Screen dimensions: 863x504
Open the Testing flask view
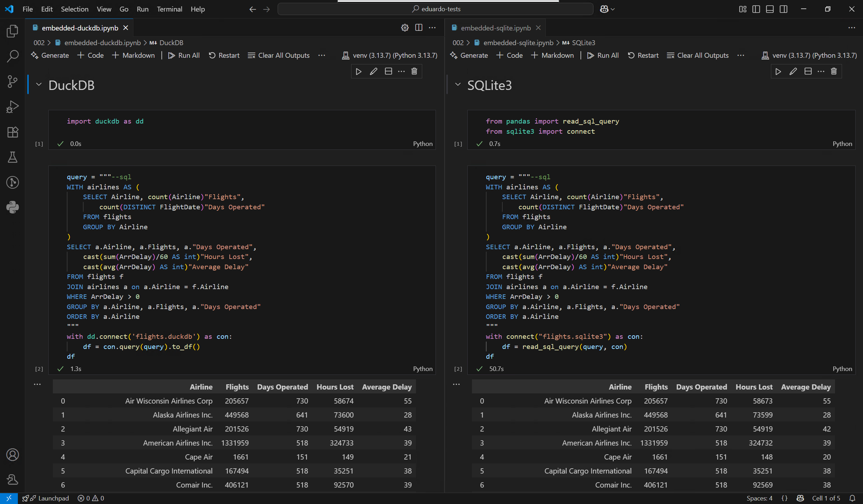pyautogui.click(x=13, y=157)
